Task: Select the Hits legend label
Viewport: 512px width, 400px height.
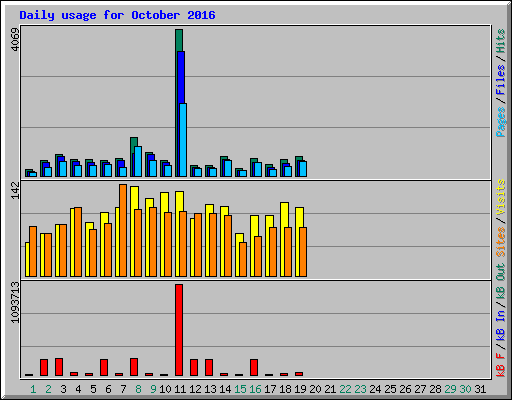Action: pos(500,41)
